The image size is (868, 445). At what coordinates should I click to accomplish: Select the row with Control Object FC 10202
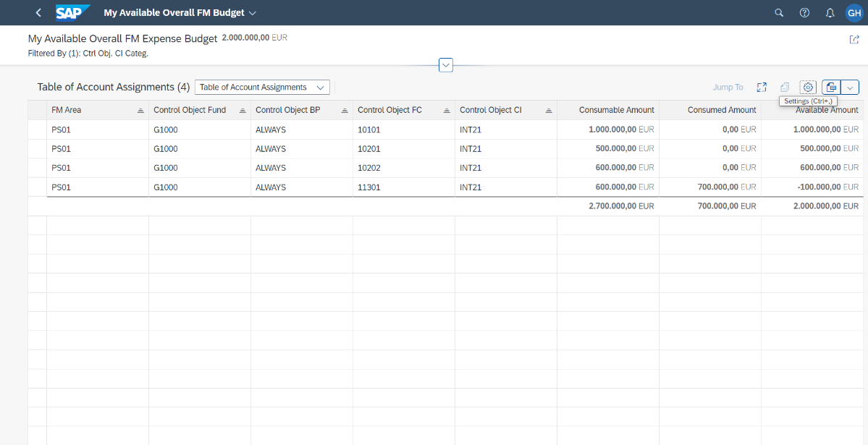tap(38, 168)
